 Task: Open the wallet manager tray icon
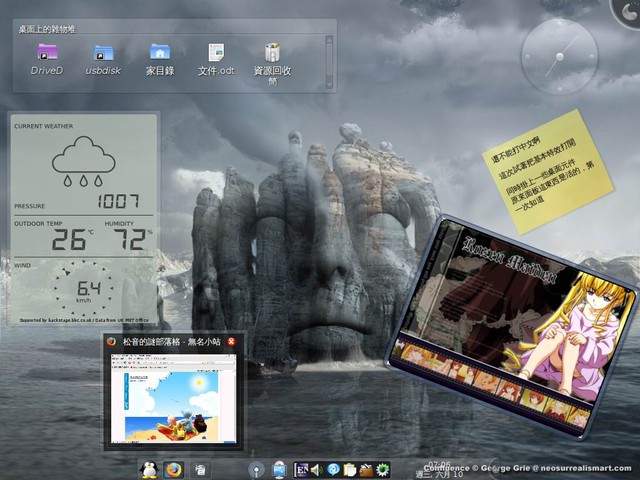click(366, 470)
